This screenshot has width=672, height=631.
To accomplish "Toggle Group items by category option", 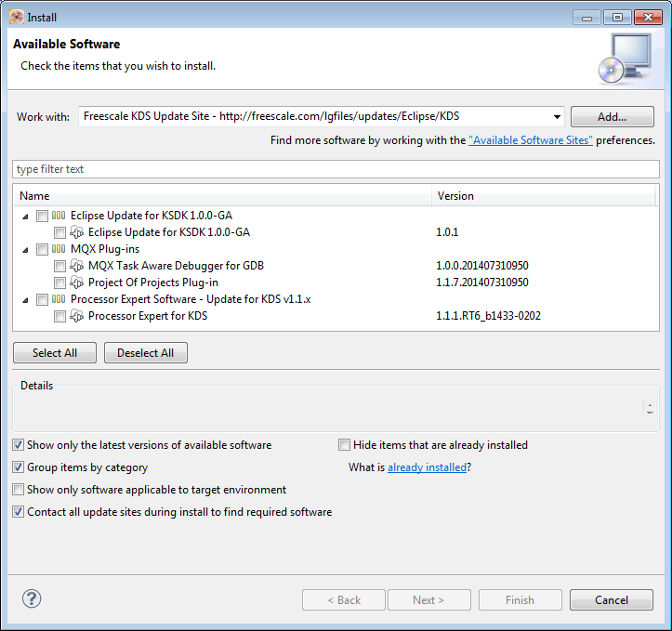I will (18, 467).
